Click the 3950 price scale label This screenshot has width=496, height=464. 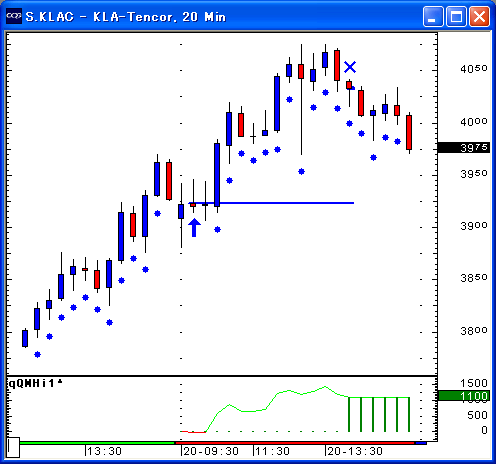(x=474, y=174)
